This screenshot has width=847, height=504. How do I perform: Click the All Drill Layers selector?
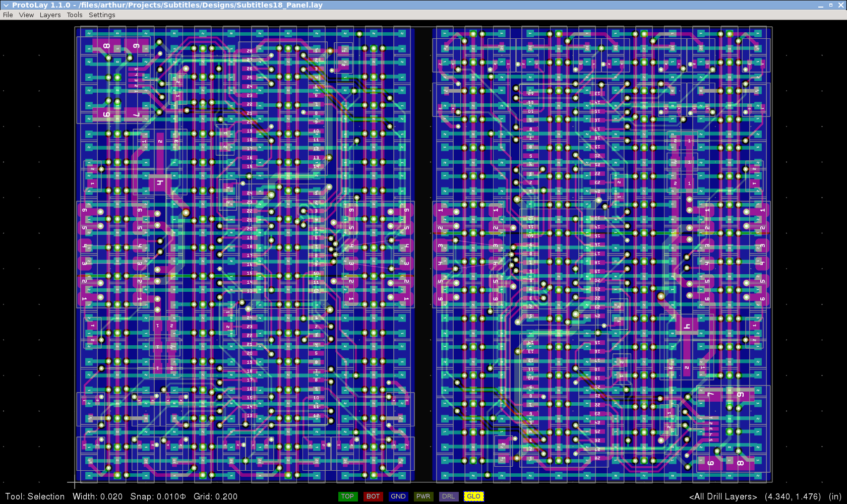722,496
